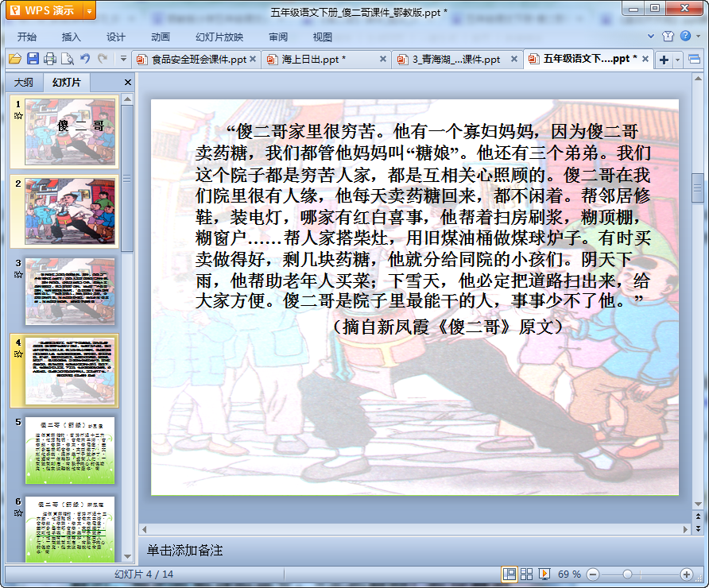Screen dimensions: 709x588
Task: Open the 开始 menu tab
Action: [27, 37]
